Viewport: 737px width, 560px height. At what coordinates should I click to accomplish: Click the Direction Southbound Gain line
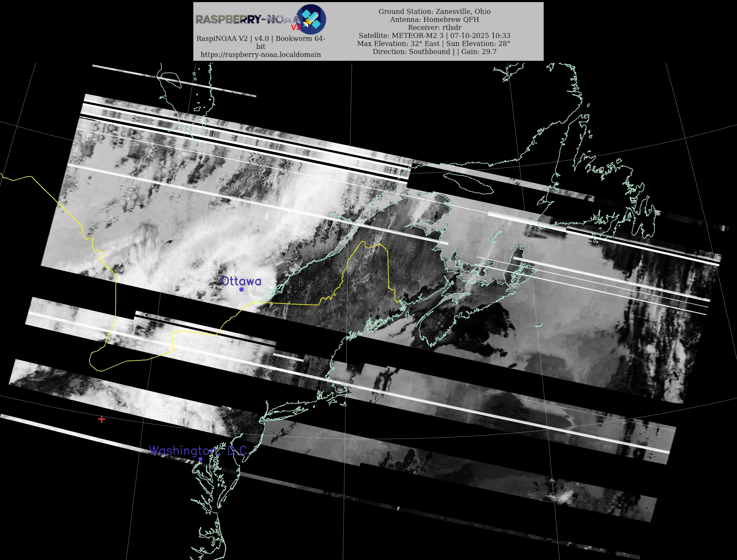tap(434, 52)
